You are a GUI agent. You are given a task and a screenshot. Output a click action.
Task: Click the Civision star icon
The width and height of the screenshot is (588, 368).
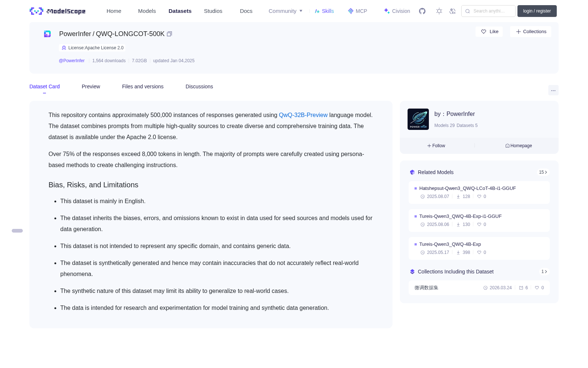click(387, 11)
